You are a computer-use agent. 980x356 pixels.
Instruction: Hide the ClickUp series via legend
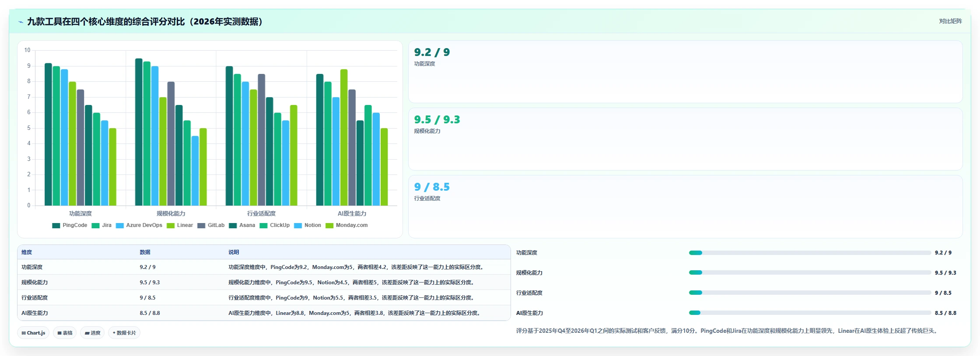pos(275,226)
